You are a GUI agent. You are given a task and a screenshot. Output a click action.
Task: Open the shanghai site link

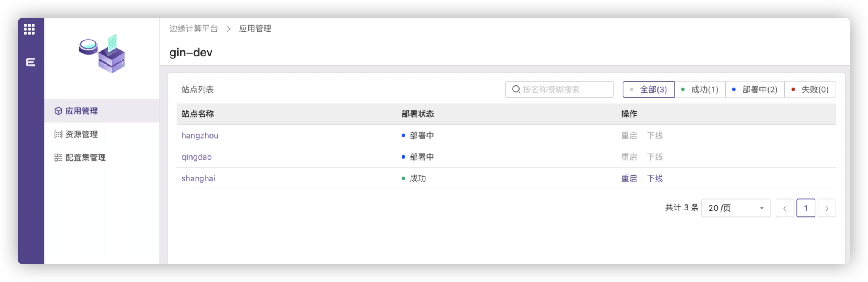click(x=198, y=178)
